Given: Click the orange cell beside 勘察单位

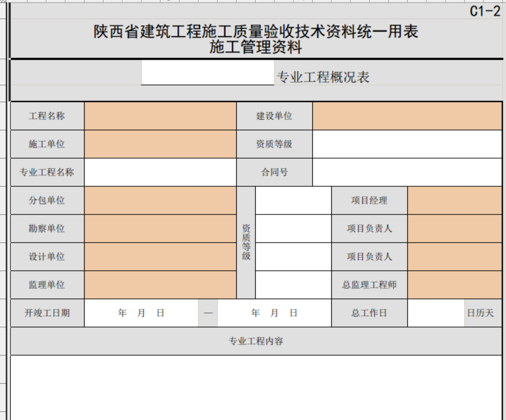Looking at the screenshot, I should coord(160,229).
